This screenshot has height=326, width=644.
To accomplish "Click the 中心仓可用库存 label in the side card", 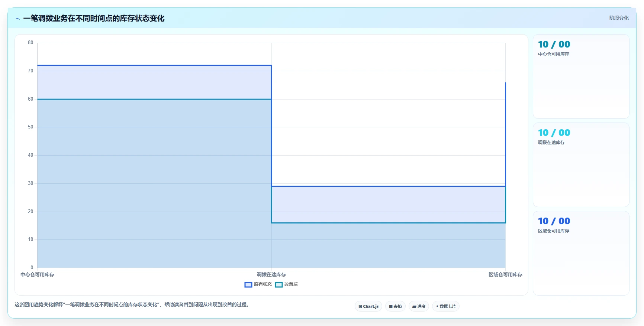I will (x=554, y=54).
